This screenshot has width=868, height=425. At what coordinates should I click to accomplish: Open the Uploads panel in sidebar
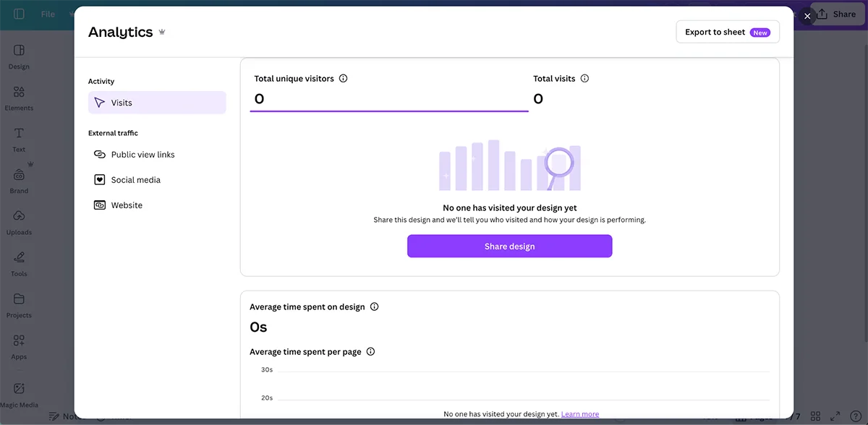tap(19, 223)
